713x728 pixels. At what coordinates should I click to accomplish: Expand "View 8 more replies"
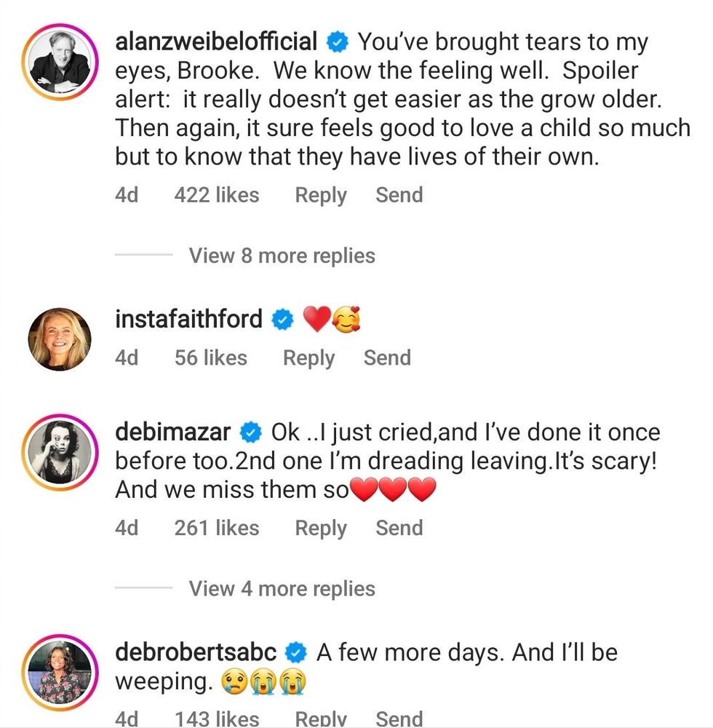pyautogui.click(x=282, y=256)
